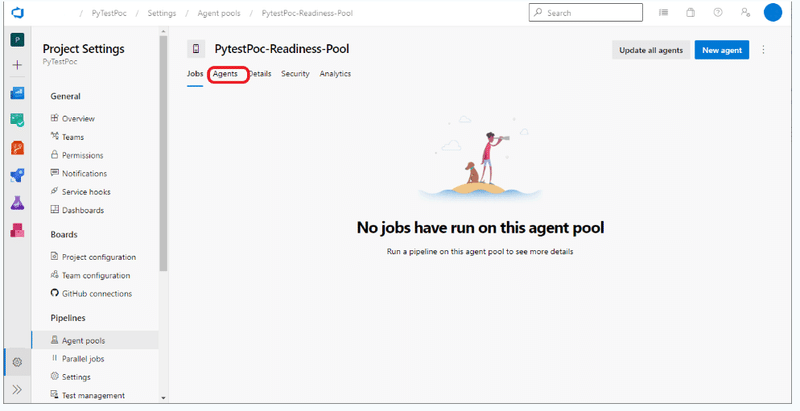
Task: Click the agent pool icon beside pool title
Action: [x=196, y=49]
